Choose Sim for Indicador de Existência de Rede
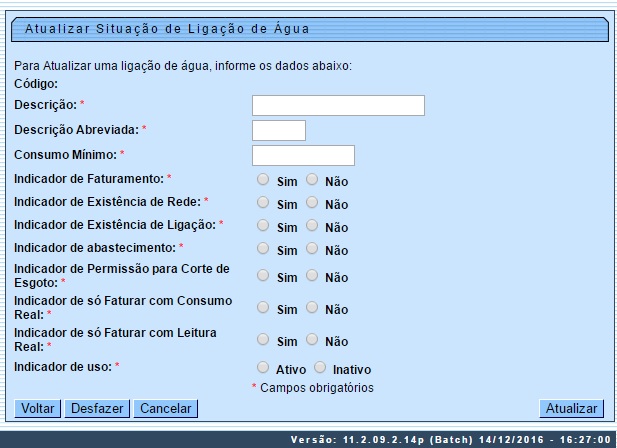The width and height of the screenshot is (617, 448). 263,202
